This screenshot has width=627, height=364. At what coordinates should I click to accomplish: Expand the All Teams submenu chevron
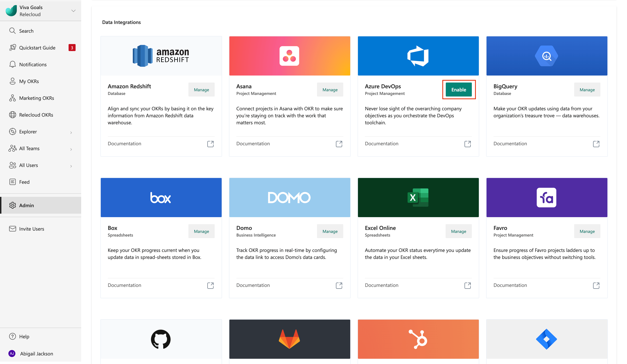tap(71, 149)
